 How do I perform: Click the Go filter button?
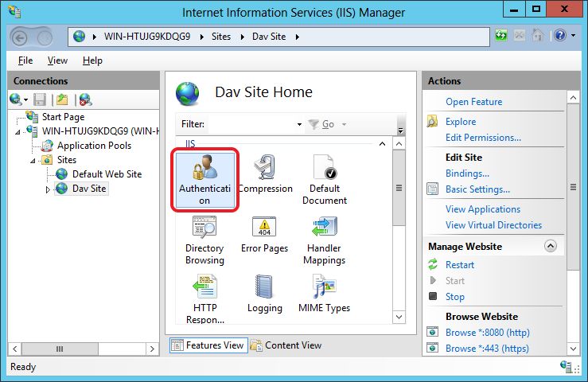point(321,124)
